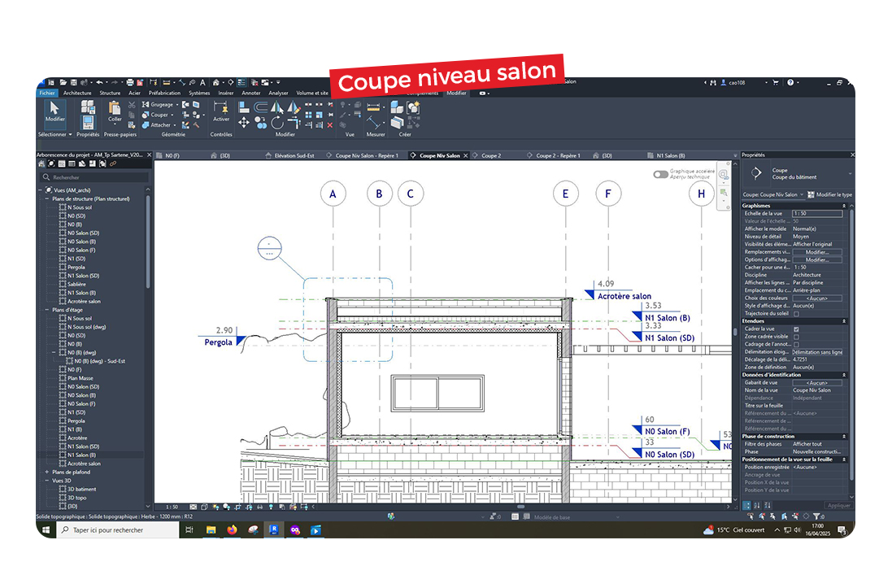Click the Windows Start button
The height and width of the screenshot is (588, 892).
pos(46,530)
